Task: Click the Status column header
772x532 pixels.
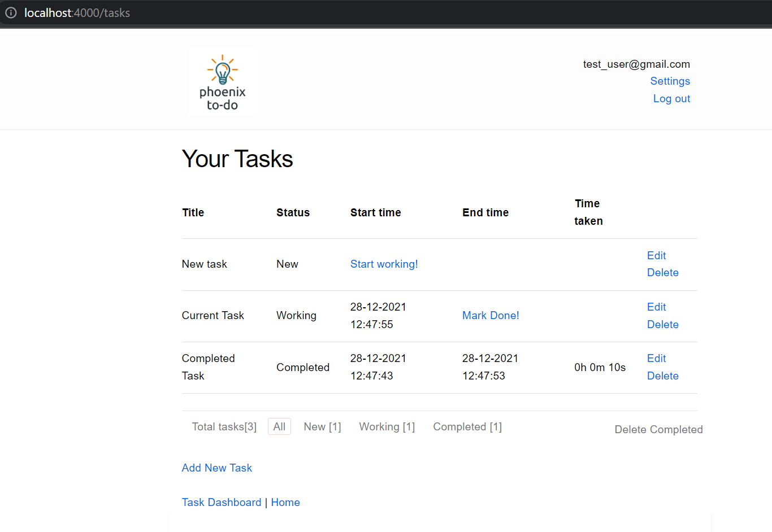Action: click(x=293, y=212)
